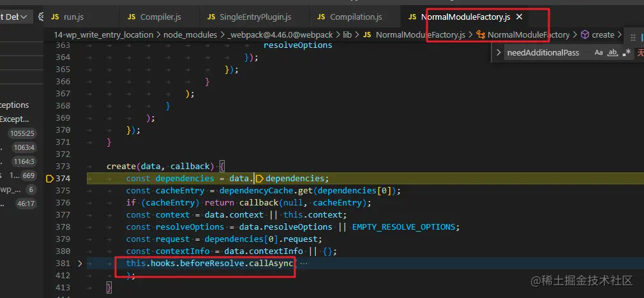Click breadcrumb 14-wp_write_entry_location
This screenshot has height=298, width=644.
103,35
